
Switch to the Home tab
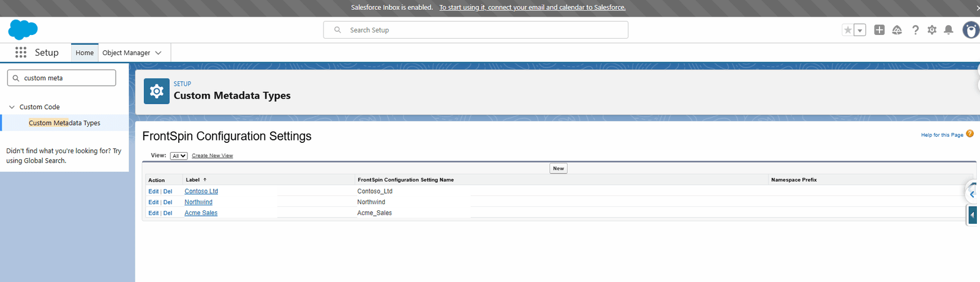pyautogui.click(x=85, y=53)
